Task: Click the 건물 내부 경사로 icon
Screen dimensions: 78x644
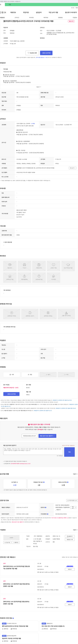Action: tap(66, 314)
